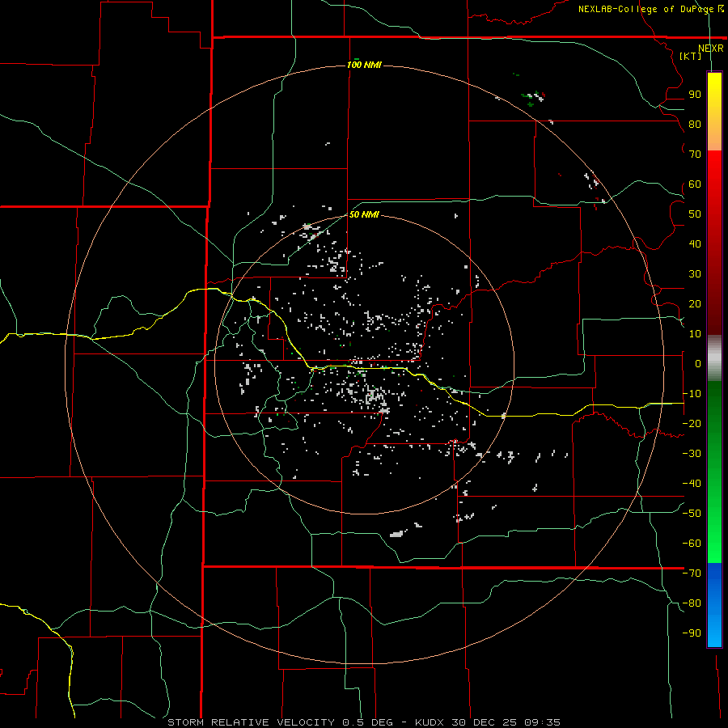
Task: Click the "100 NMI" range ring label
Action: tap(365, 65)
